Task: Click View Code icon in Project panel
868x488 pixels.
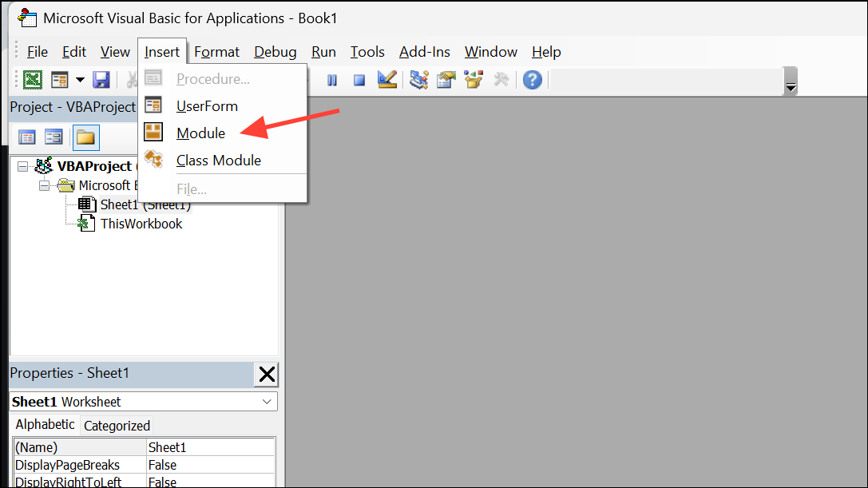Action: tap(26, 137)
